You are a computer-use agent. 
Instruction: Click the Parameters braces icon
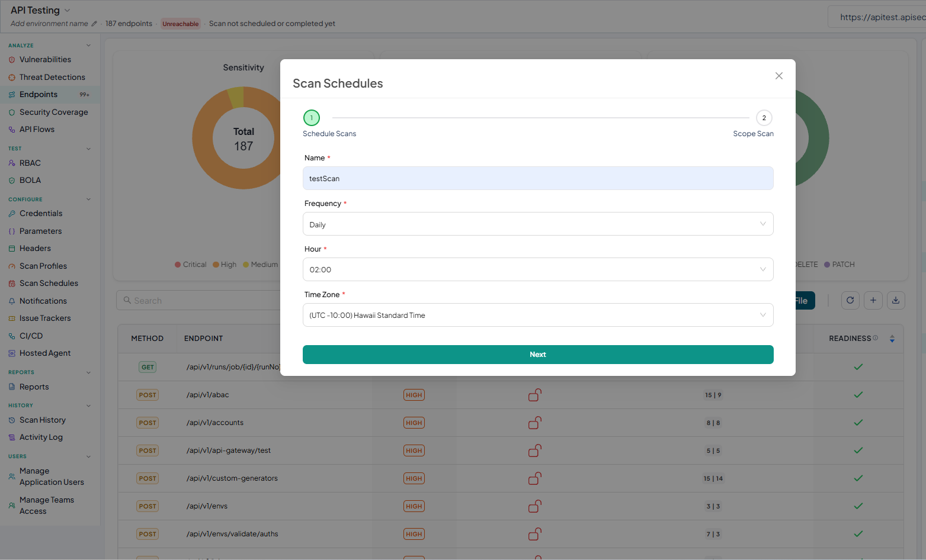click(x=12, y=231)
